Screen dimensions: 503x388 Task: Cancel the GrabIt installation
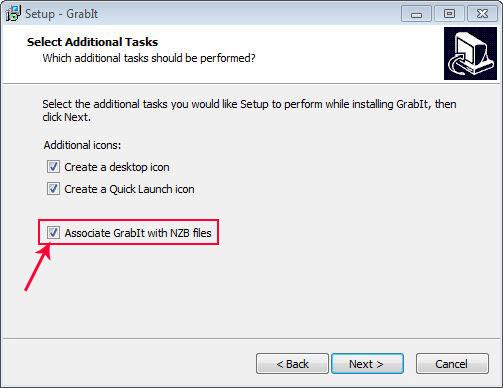[x=452, y=364]
